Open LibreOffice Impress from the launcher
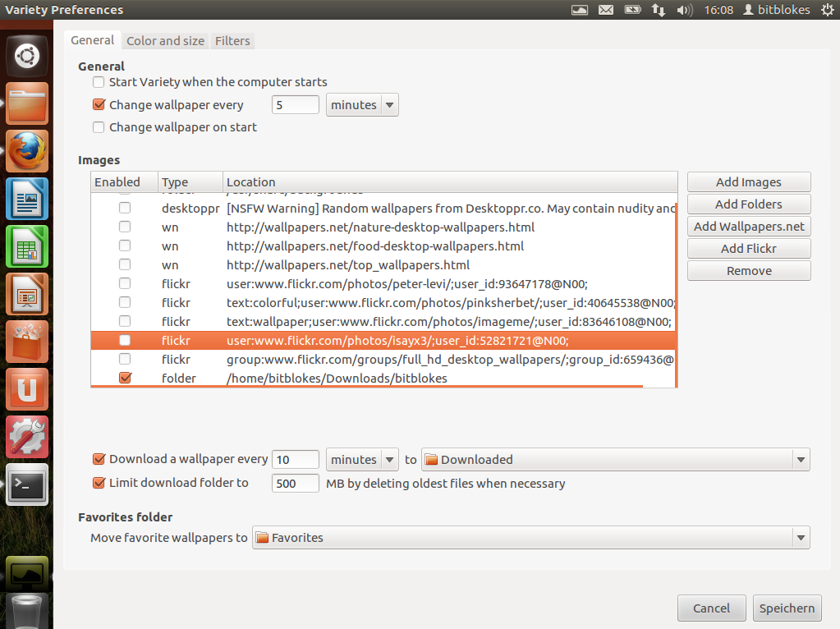Image resolution: width=840 pixels, height=629 pixels. pyautogui.click(x=27, y=294)
